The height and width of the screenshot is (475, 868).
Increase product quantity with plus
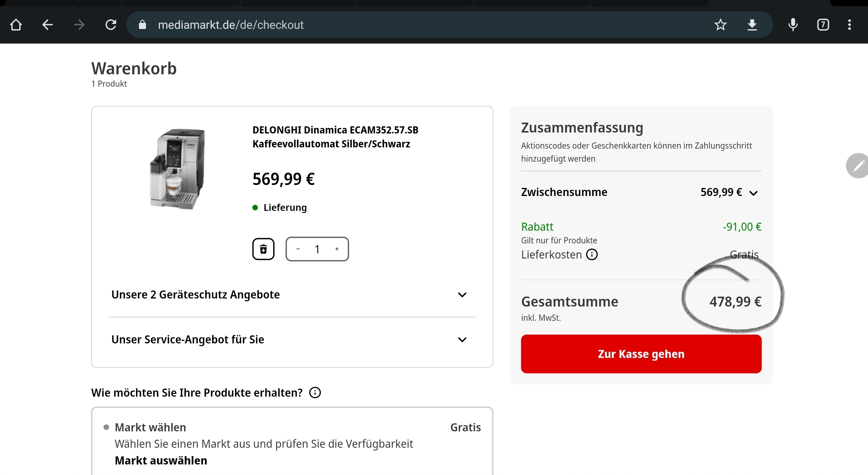click(337, 249)
